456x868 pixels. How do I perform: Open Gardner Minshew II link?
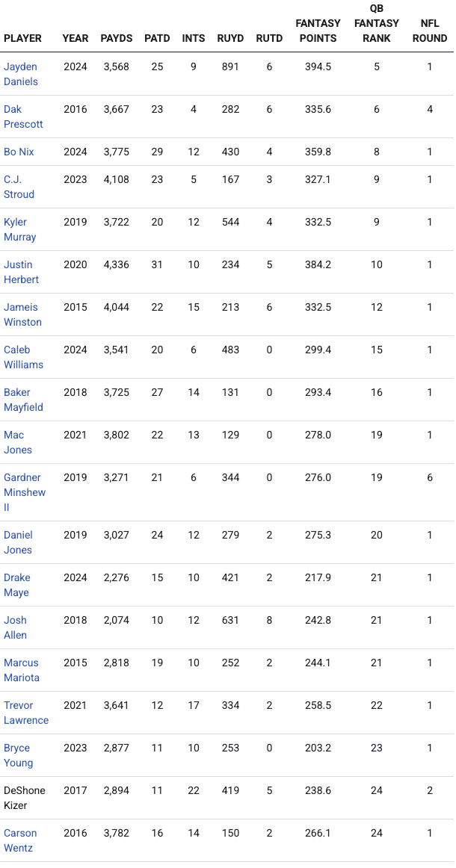pyautogui.click(x=24, y=492)
